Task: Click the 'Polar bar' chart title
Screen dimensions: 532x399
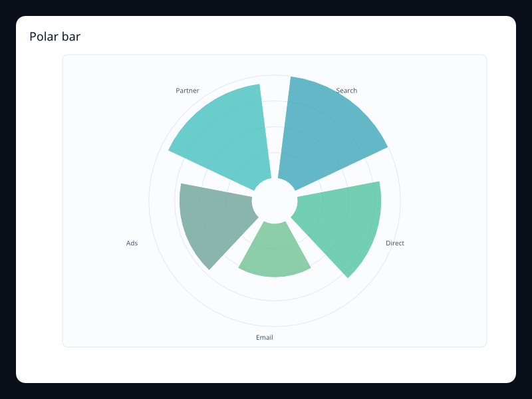Action: tap(55, 37)
